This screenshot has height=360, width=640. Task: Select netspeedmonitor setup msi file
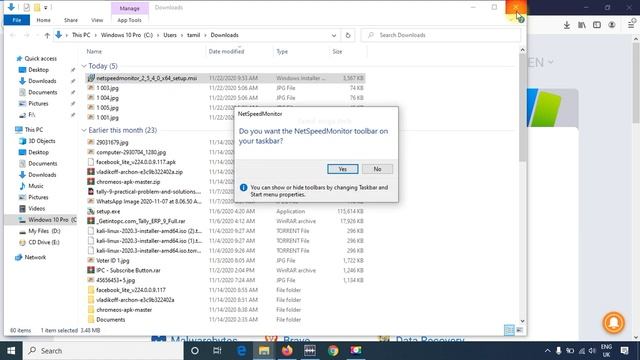(x=225, y=78)
